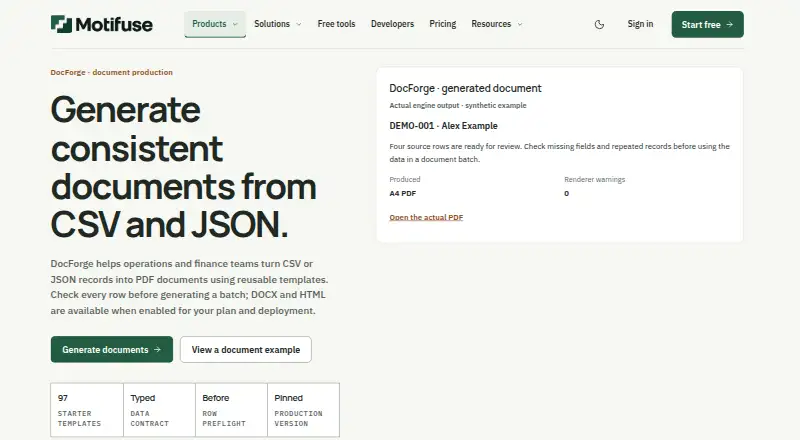Click the 'DocForge · document production' label
This screenshot has height=440, width=800.
111,72
